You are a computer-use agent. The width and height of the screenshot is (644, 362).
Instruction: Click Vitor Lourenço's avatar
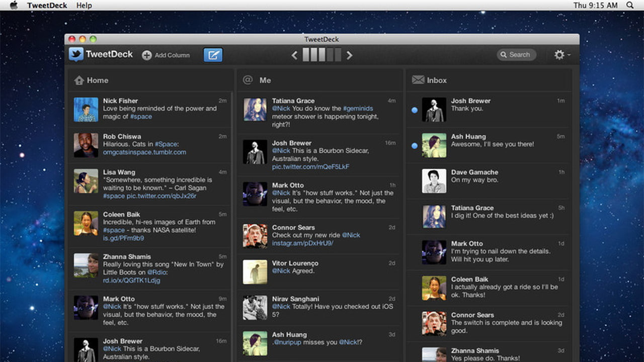tap(255, 272)
